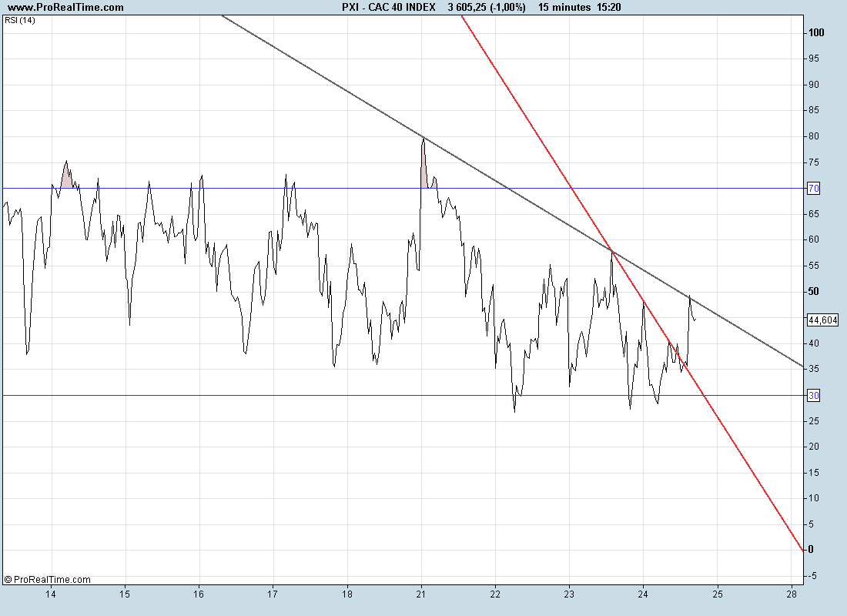Click the current RSI value 44,604 box

tap(822, 320)
